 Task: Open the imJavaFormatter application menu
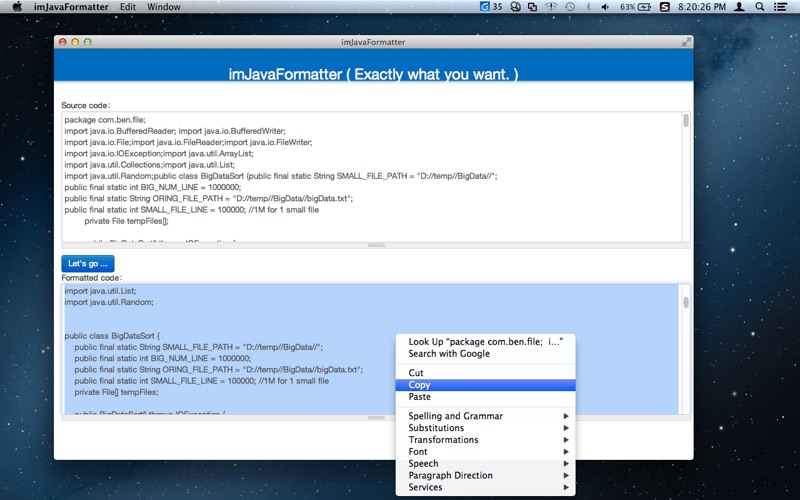[71, 7]
